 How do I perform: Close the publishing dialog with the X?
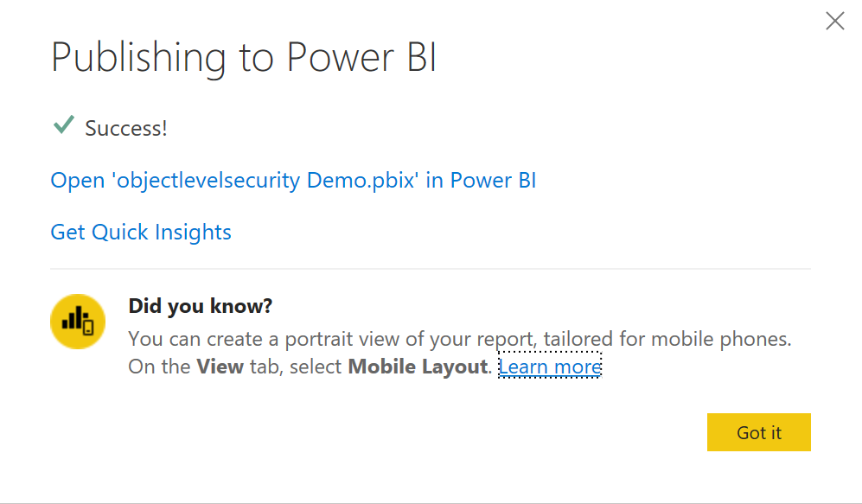pyautogui.click(x=834, y=22)
